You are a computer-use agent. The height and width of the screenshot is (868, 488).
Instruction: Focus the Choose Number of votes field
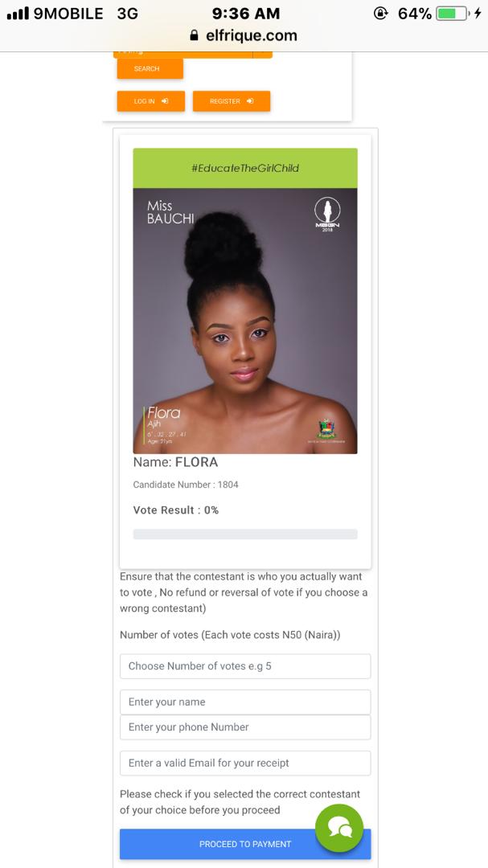pyautogui.click(x=245, y=666)
